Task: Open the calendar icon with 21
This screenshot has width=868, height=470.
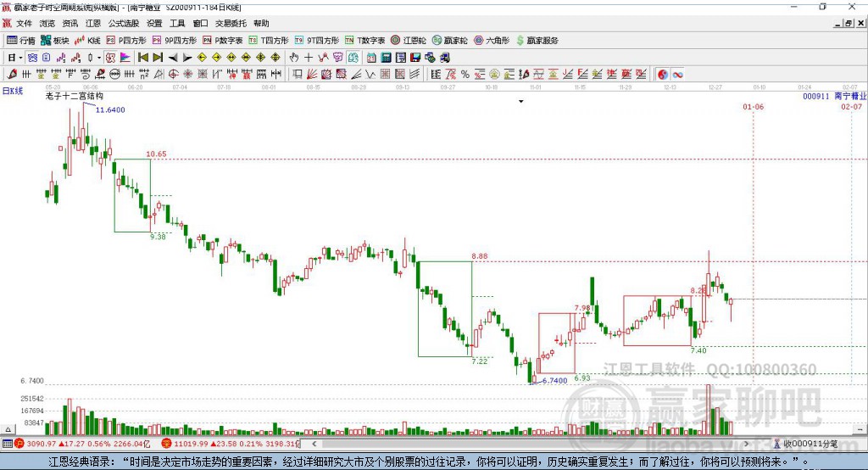Action: (371, 58)
